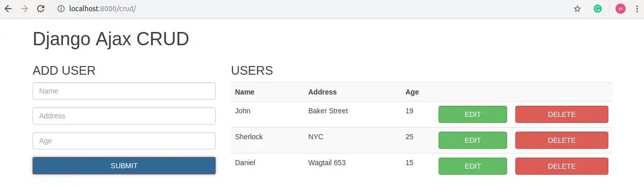Screen dimensions: 644x186
Task: Delete the Sherlock row
Action: (562, 140)
